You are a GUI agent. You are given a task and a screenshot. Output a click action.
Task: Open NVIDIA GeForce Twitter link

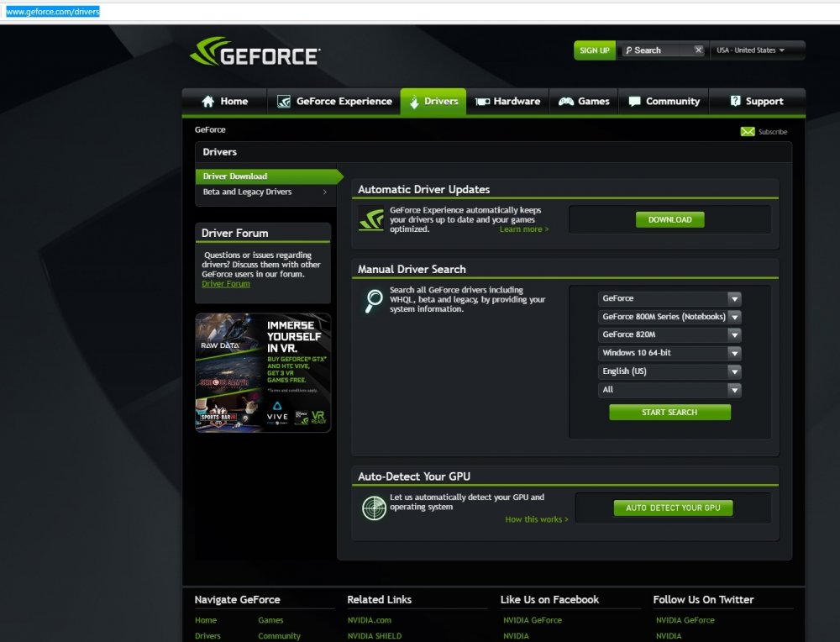coord(685,620)
